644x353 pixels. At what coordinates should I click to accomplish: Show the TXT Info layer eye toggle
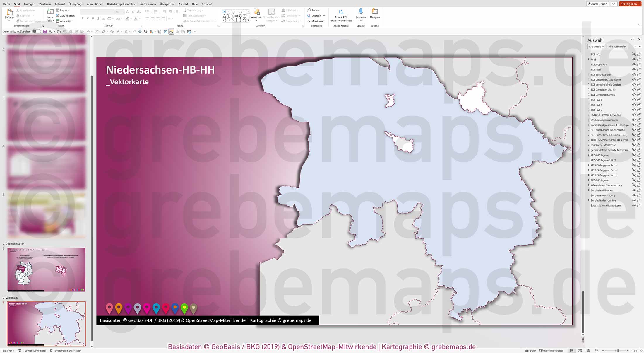634,54
